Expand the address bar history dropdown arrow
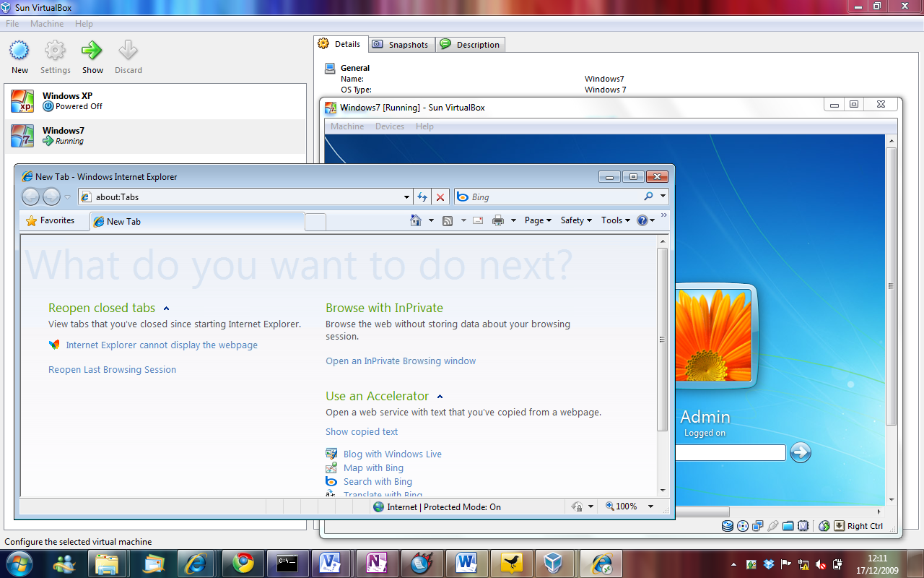Image resolution: width=924 pixels, height=578 pixels. coord(407,197)
